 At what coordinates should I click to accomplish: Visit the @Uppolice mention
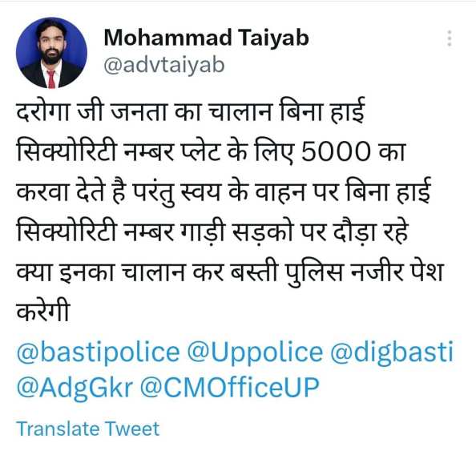click(x=255, y=352)
